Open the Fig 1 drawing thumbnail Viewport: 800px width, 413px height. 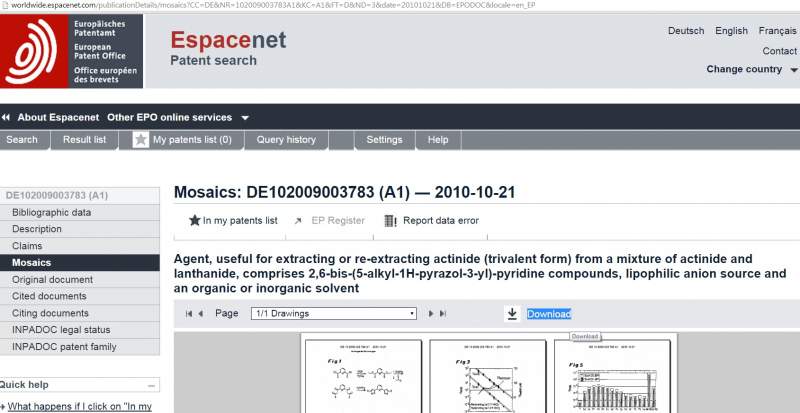pos(364,376)
